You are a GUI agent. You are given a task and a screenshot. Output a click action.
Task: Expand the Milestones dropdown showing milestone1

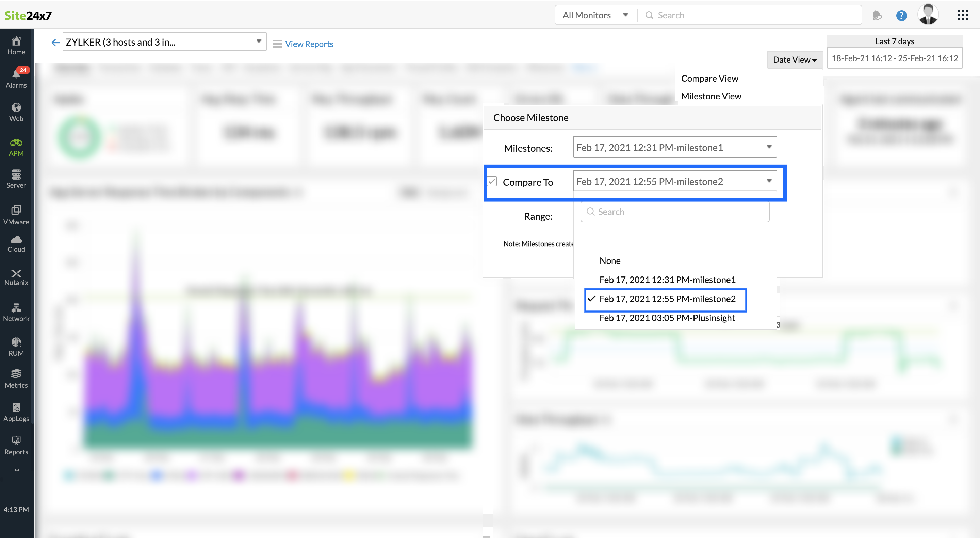pyautogui.click(x=674, y=147)
